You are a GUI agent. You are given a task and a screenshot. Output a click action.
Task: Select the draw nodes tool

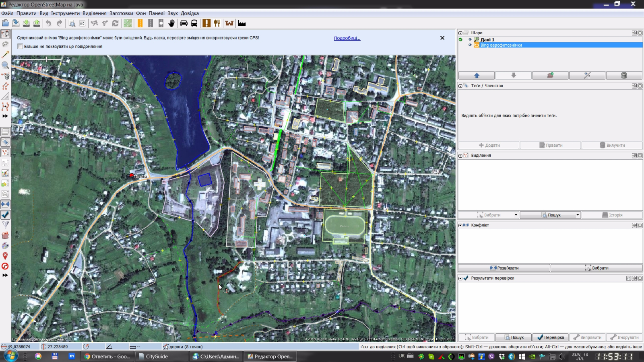tap(5, 54)
